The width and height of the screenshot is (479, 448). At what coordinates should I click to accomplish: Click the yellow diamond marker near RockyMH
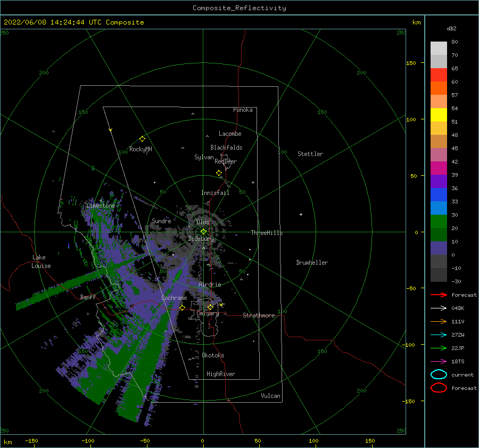(142, 139)
